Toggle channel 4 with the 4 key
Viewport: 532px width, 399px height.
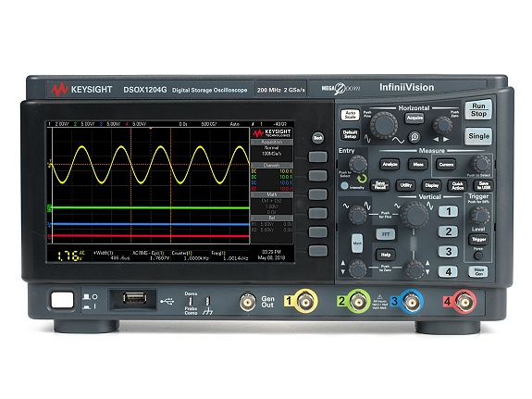point(448,271)
